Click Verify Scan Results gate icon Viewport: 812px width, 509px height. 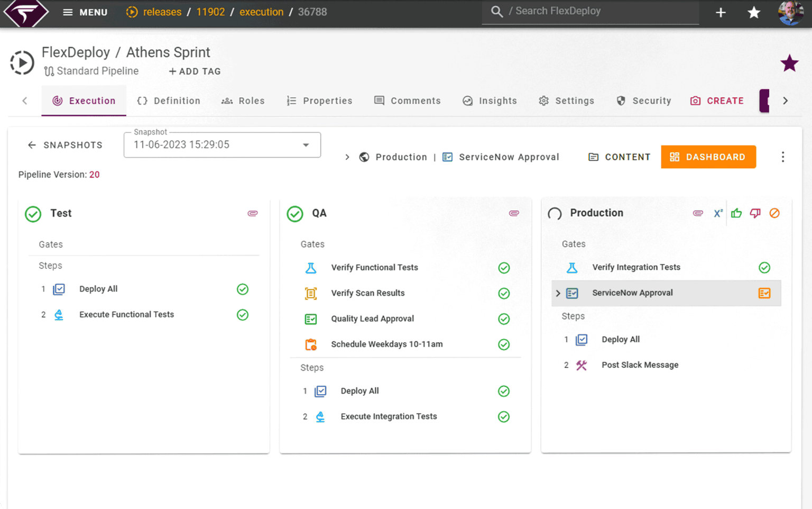coord(311,293)
